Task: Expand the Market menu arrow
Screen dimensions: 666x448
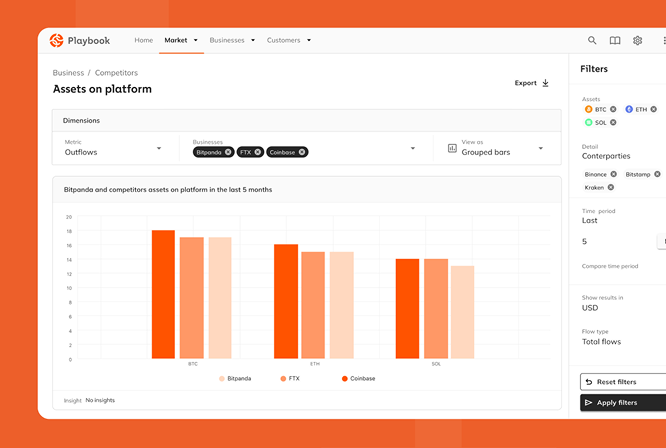Action: pos(195,40)
